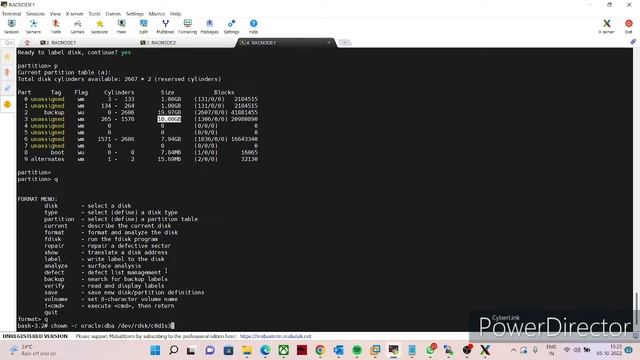This screenshot has width=640, height=360.
Task: Open the Tunneling toolbar icon
Action: pyautogui.click(x=187, y=26)
